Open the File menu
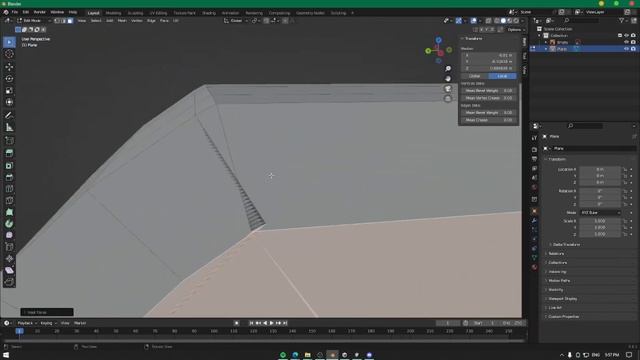The width and height of the screenshot is (640, 360). 15,12
